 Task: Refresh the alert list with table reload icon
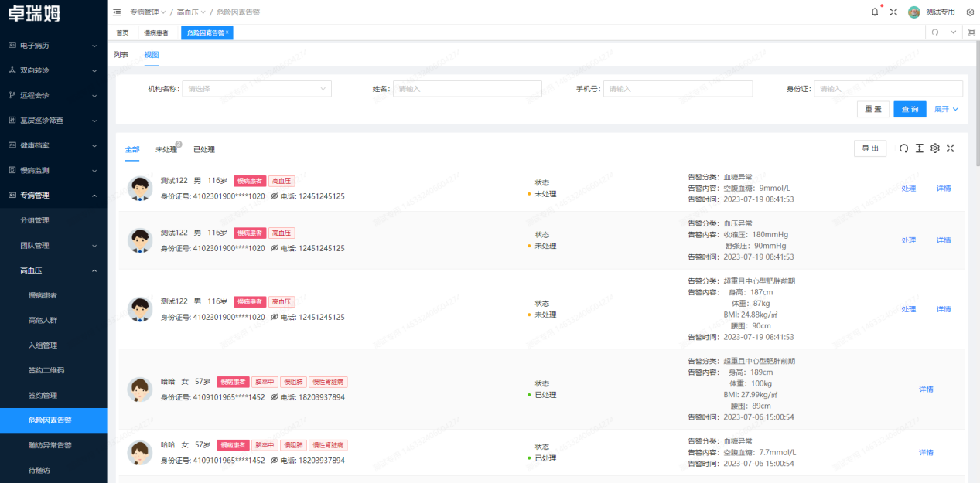pos(903,148)
